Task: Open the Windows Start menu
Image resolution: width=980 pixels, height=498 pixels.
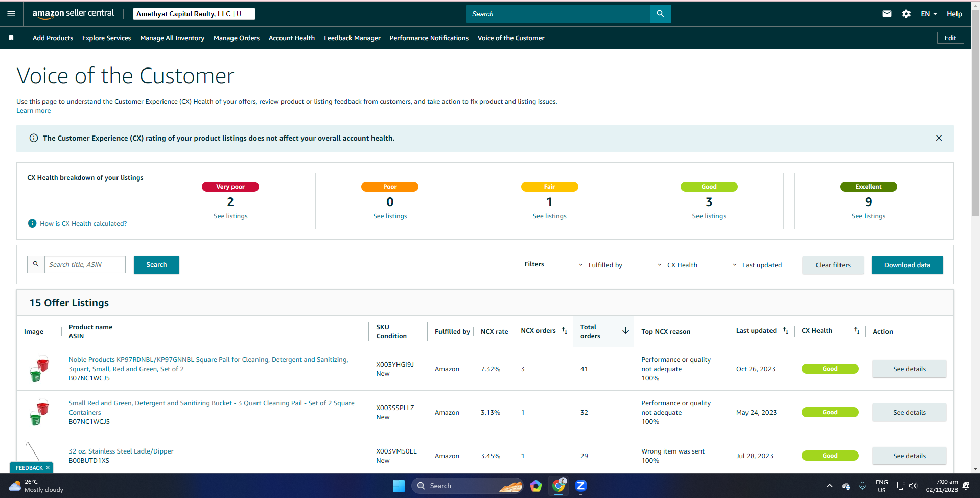Action: [x=399, y=486]
